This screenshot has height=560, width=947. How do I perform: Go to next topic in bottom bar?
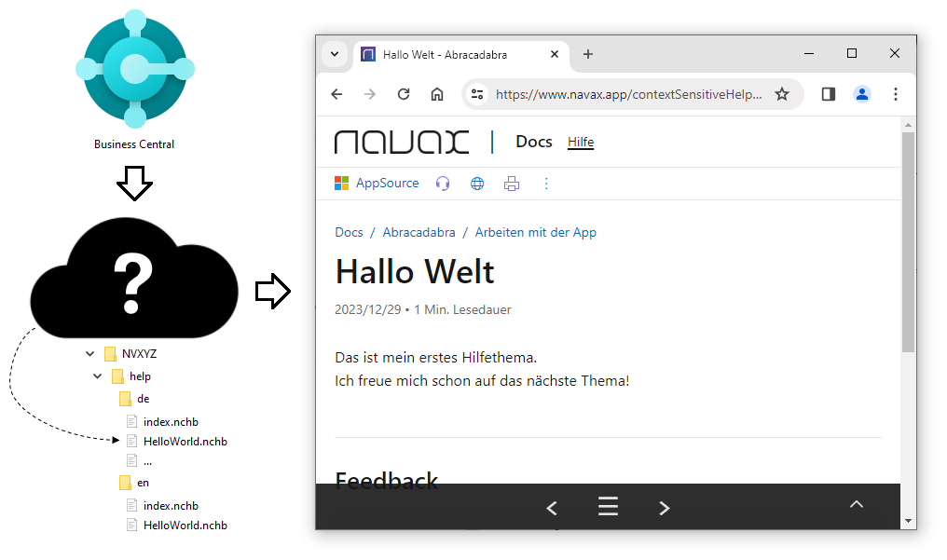(665, 508)
